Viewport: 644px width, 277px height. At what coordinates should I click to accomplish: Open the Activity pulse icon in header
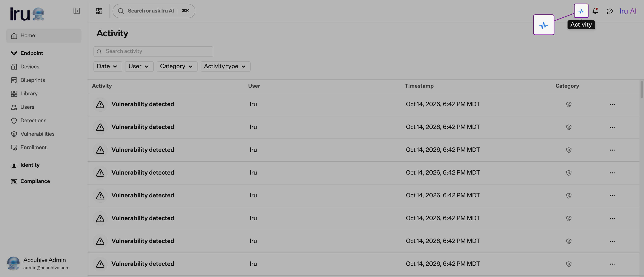581,11
